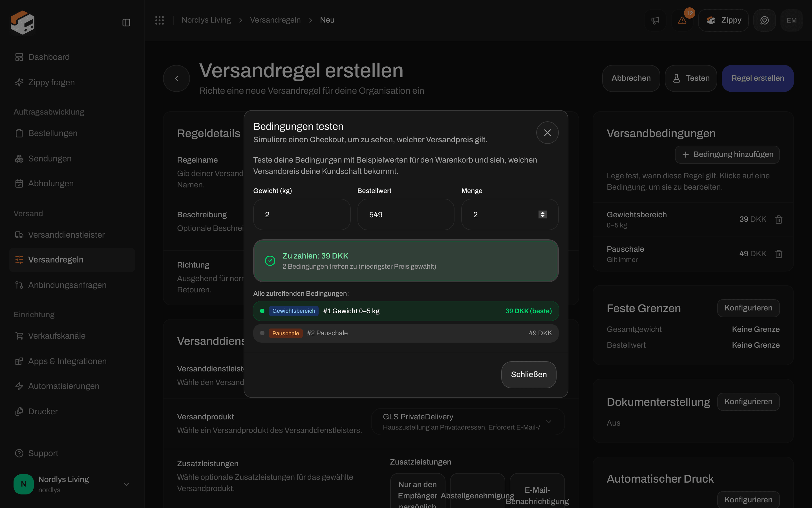Viewport: 812px width, 508px height.
Task: Open Support page
Action: coord(72,453)
